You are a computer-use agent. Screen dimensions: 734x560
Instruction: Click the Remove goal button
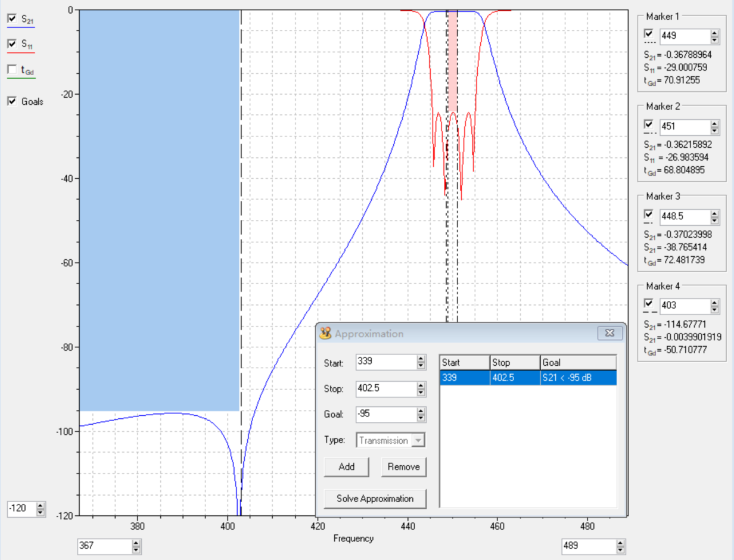point(403,466)
